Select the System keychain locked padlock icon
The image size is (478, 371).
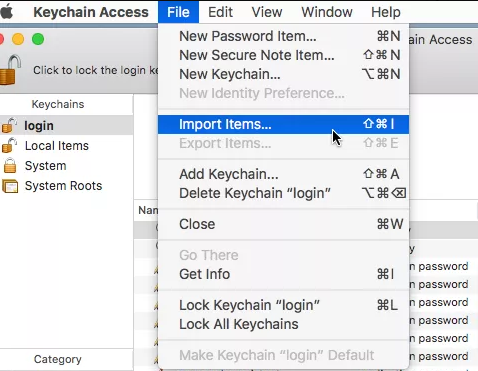pos(10,166)
